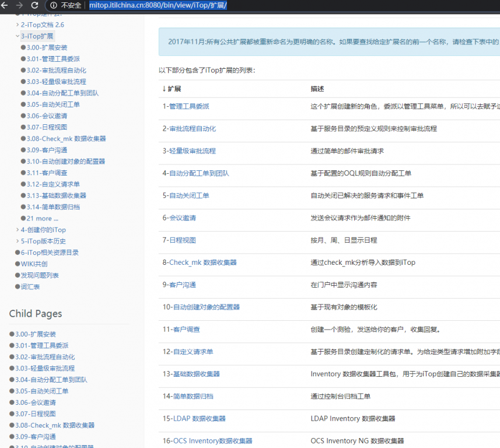Open 3.04-自动分配工单到团队 in navigation tree

62,93
